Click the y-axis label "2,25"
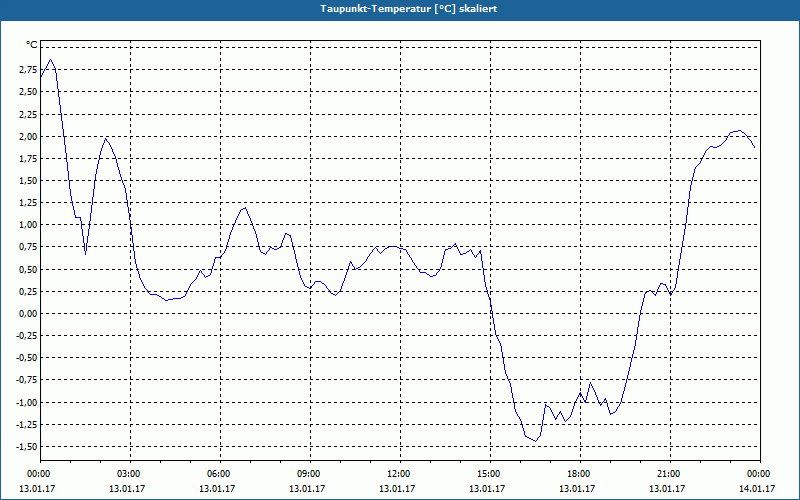This screenshot has width=800, height=500. pyautogui.click(x=28, y=114)
